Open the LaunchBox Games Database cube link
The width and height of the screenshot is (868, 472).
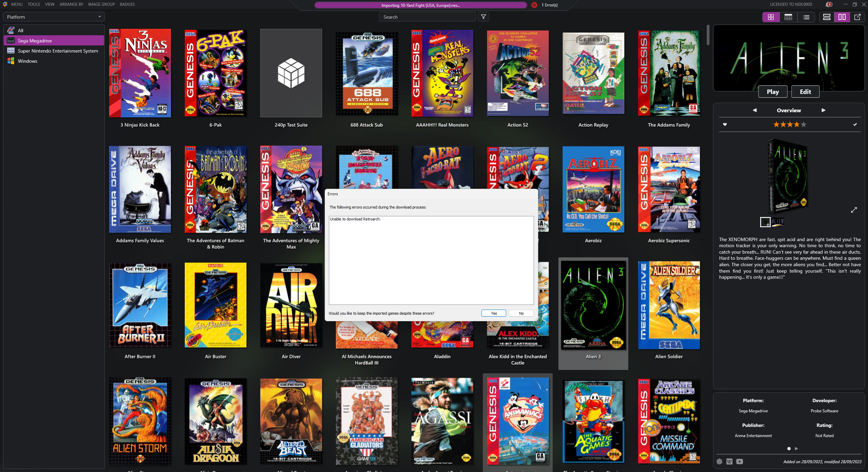tap(719, 461)
